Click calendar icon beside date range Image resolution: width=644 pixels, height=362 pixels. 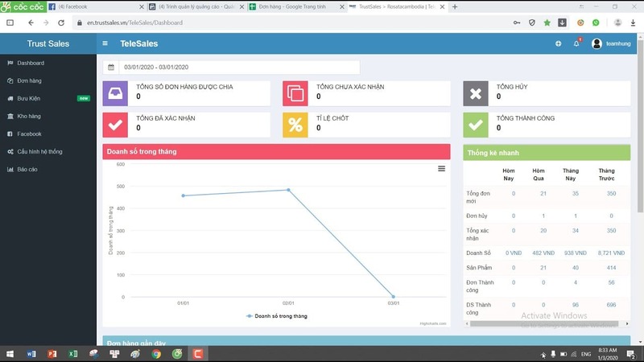click(x=111, y=68)
